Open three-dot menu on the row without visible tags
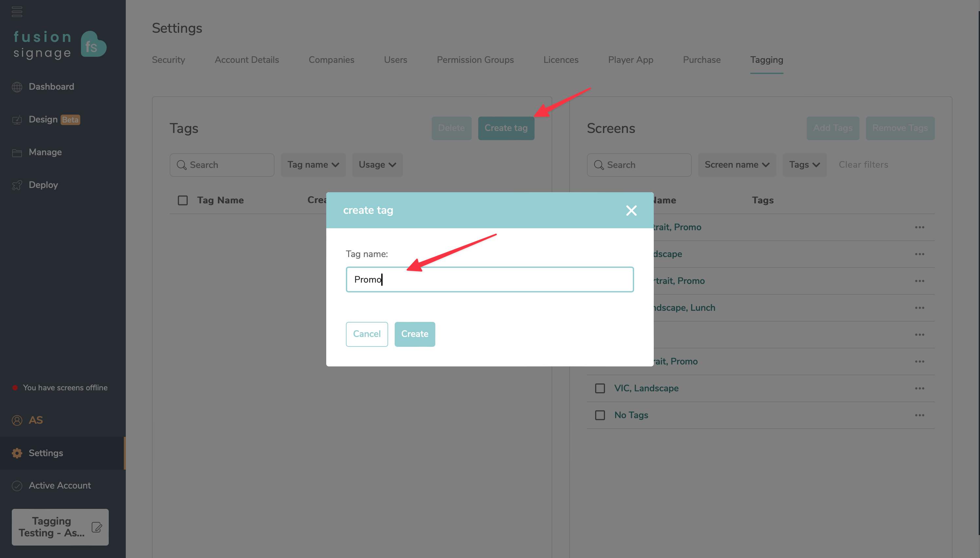Viewport: 980px width, 558px height. 919,335
